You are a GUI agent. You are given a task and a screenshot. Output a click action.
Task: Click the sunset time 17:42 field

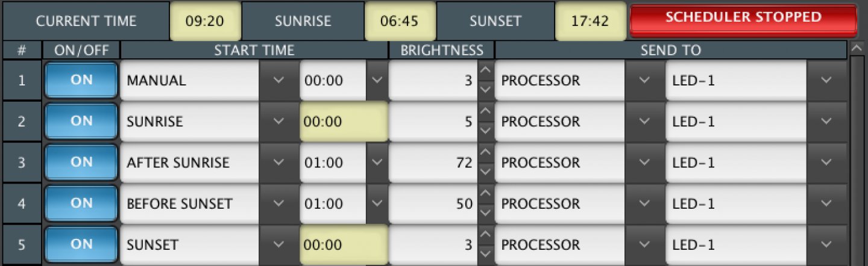[x=590, y=21]
